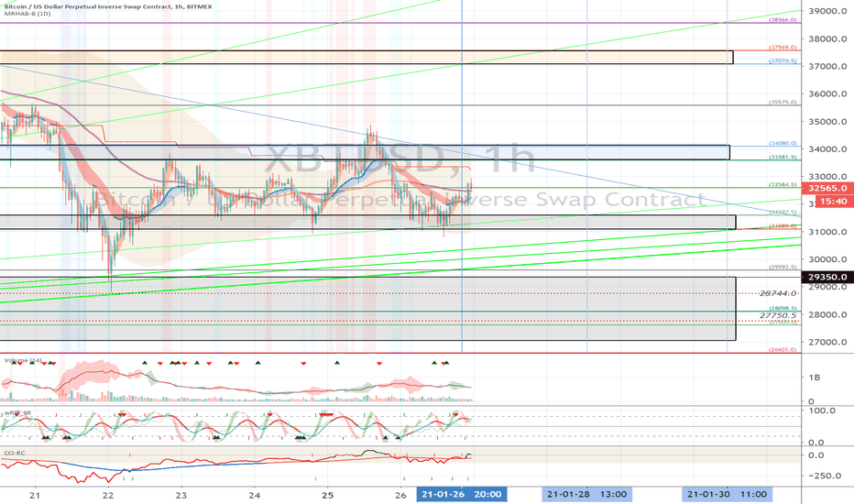Click the 28098.5 horizontal level label

[x=783, y=309]
